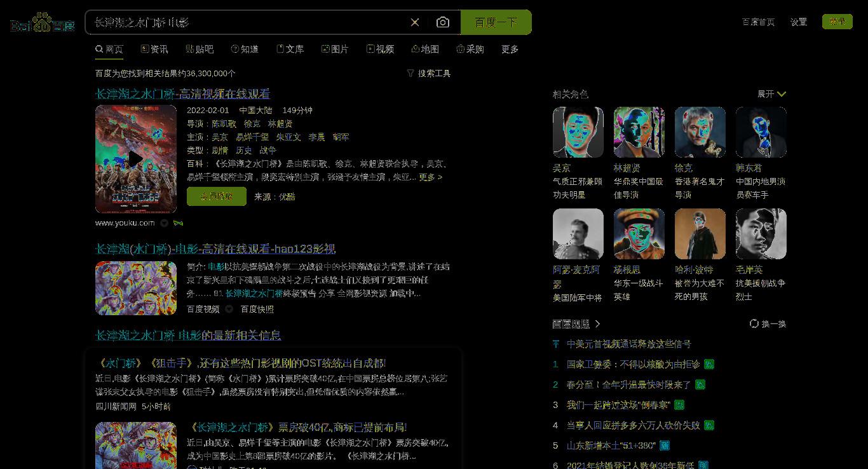Switch to the 资讯 tab
Viewport: 868px width, 469px height.
point(154,49)
